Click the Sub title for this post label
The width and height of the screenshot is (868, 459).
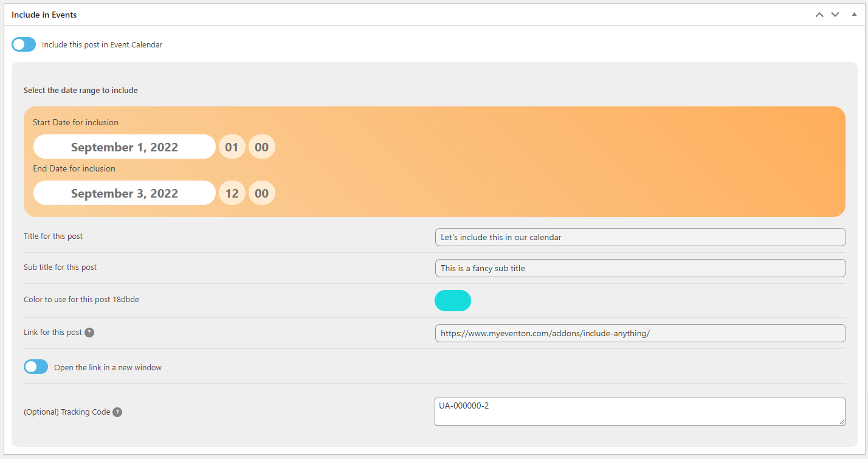pyautogui.click(x=60, y=267)
